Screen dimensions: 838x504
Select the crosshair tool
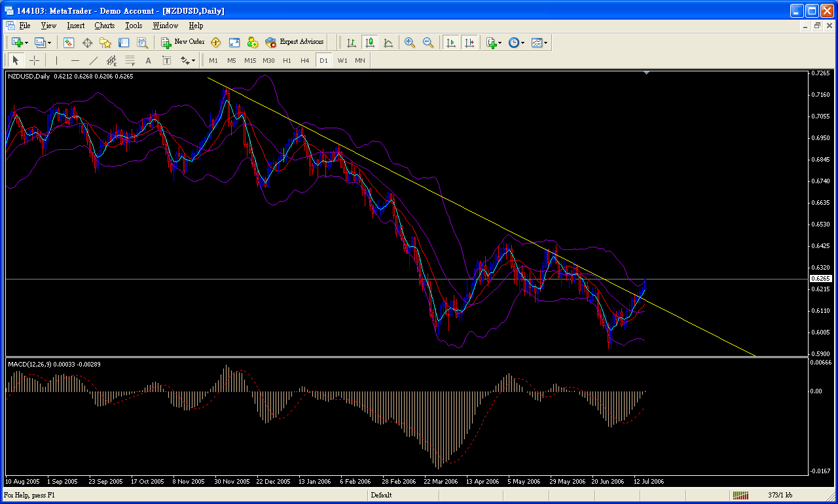coord(34,60)
